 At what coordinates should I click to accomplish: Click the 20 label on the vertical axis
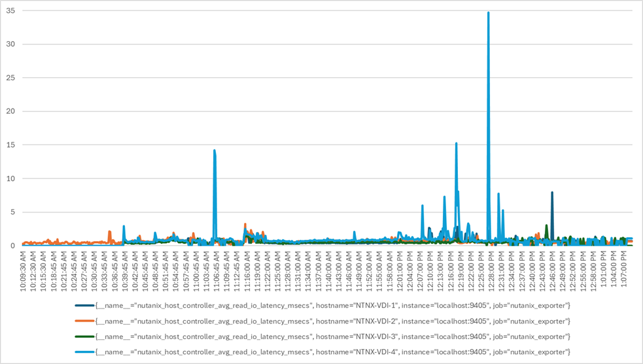click(x=10, y=112)
